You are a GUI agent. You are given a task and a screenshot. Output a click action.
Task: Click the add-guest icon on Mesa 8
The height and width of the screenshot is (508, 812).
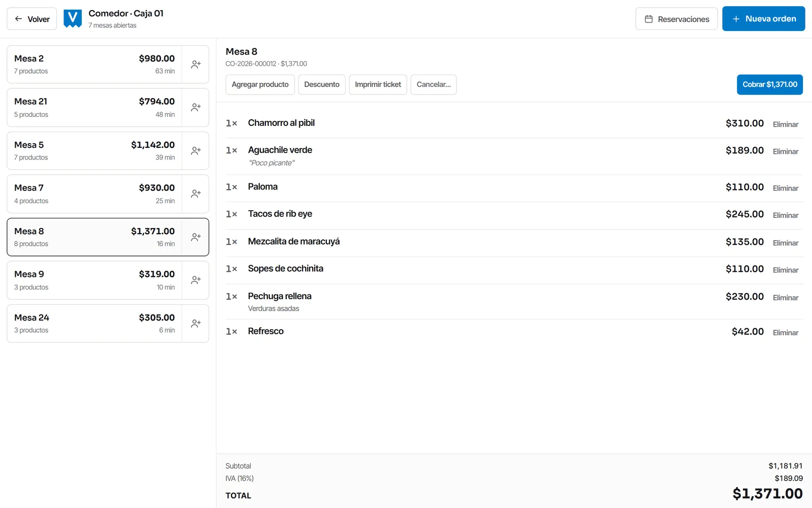click(x=195, y=237)
